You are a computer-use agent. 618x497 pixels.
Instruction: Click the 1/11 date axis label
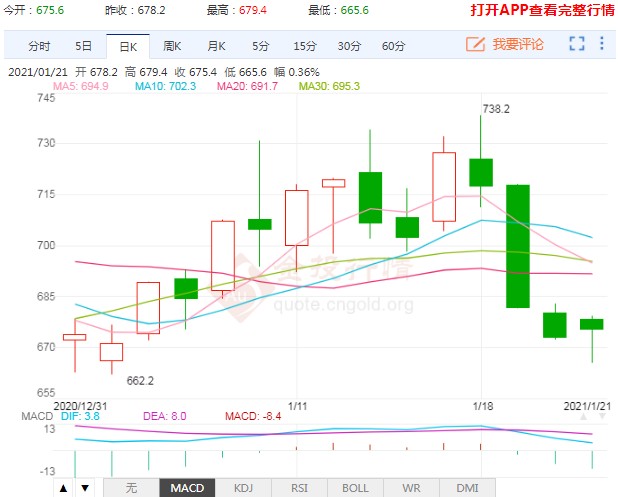point(297,406)
